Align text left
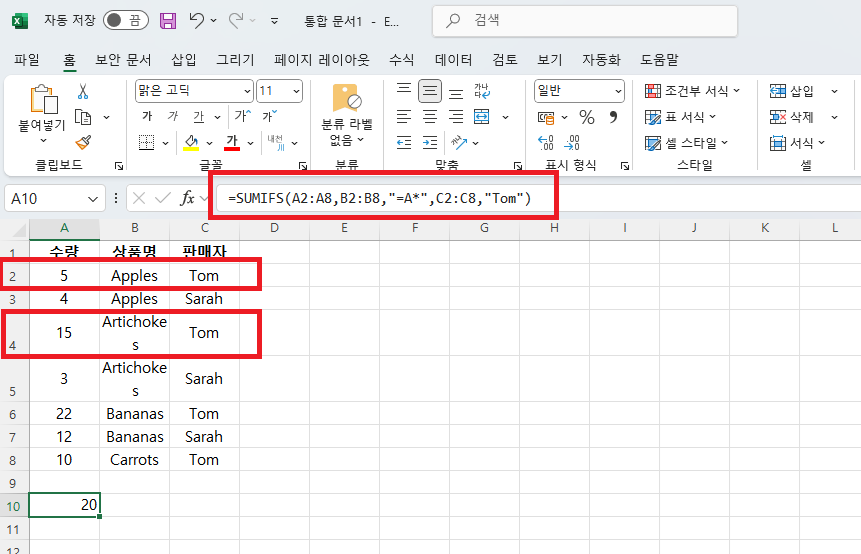The height and width of the screenshot is (554, 861). point(404,116)
